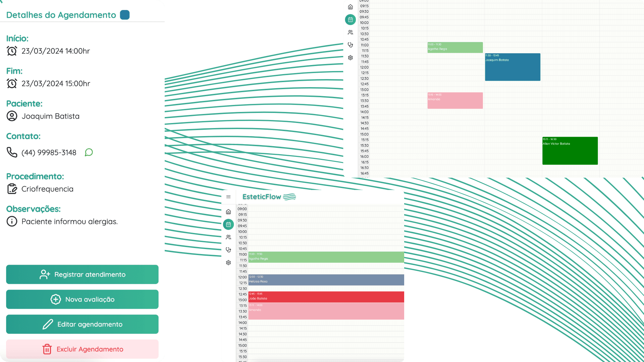Screen dimensions: 644x362
Task: Click the patient name Joaquim Batista
Action: 51,116
